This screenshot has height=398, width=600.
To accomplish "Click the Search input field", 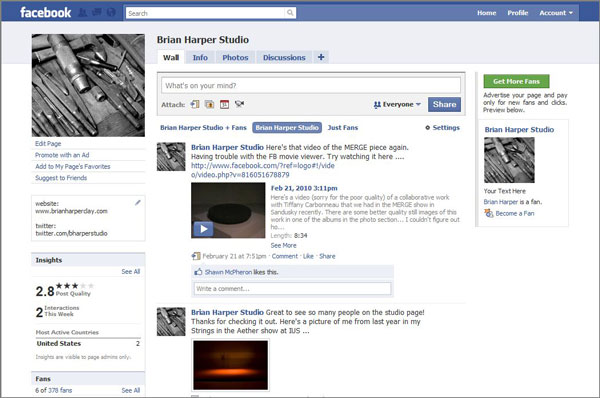I will click(x=206, y=13).
